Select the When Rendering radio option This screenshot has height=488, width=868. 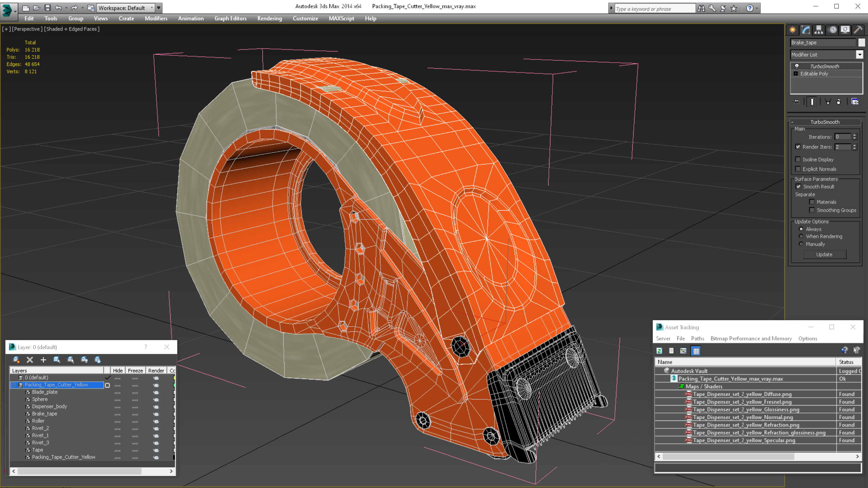(801, 236)
